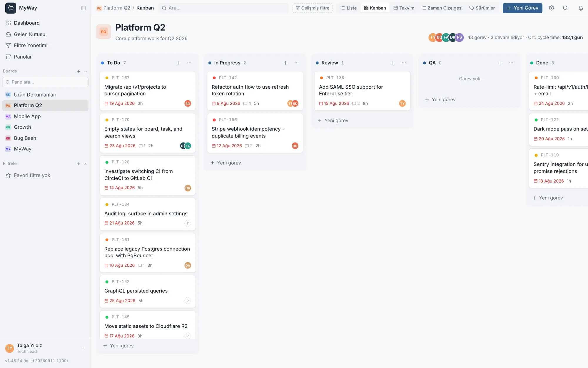Open card PLT-170 Empty states
This screenshot has height=368, width=588.
pyautogui.click(x=148, y=133)
